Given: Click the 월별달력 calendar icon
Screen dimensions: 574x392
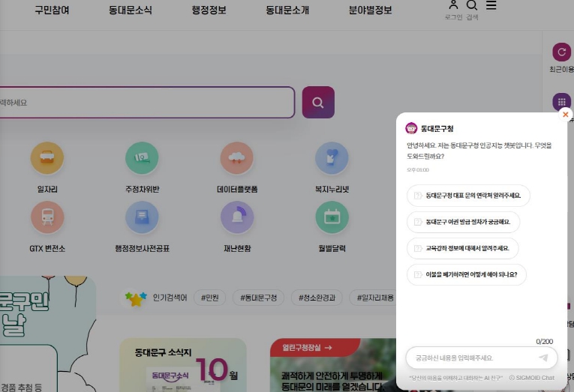Looking at the screenshot, I should tap(332, 217).
